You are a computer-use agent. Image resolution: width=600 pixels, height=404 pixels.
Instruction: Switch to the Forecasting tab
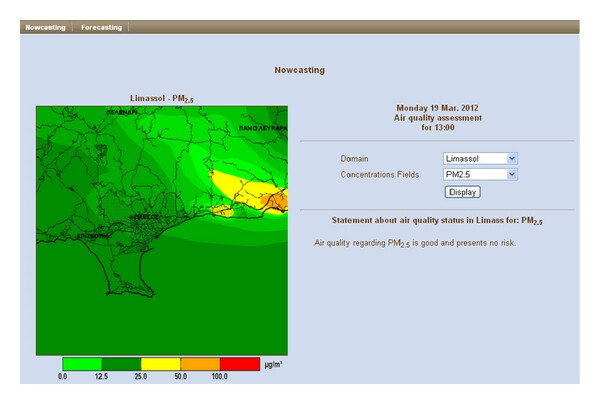click(x=101, y=28)
